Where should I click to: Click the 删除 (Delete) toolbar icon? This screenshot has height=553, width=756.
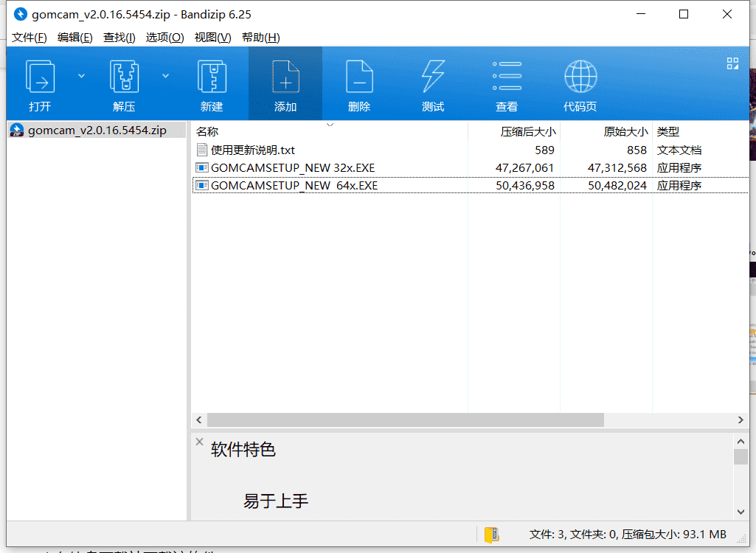[360, 76]
